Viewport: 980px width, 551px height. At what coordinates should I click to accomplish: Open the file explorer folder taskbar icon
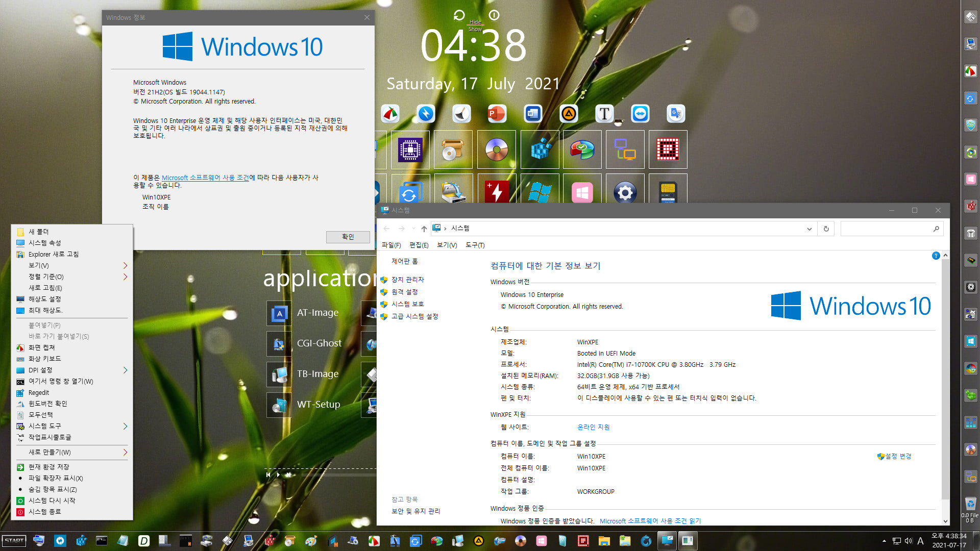604,541
